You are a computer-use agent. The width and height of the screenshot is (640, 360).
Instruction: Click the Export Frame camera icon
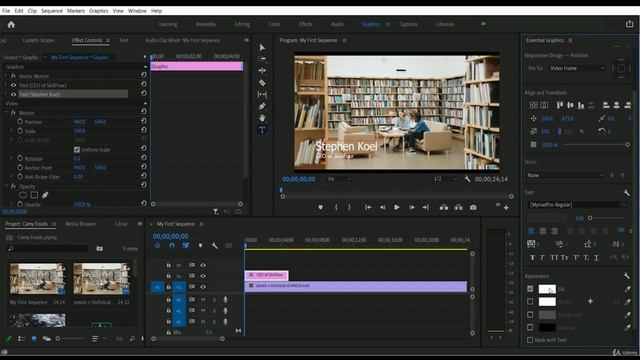point(473,207)
